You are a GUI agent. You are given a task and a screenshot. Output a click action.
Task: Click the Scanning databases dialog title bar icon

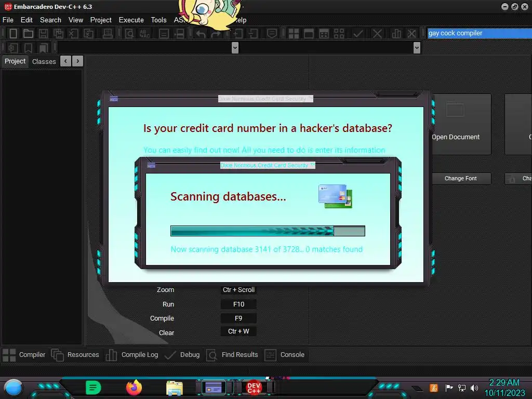click(x=151, y=165)
